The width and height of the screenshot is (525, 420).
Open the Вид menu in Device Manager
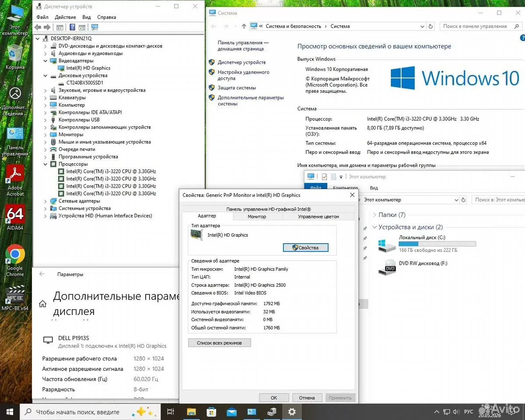pos(87,17)
